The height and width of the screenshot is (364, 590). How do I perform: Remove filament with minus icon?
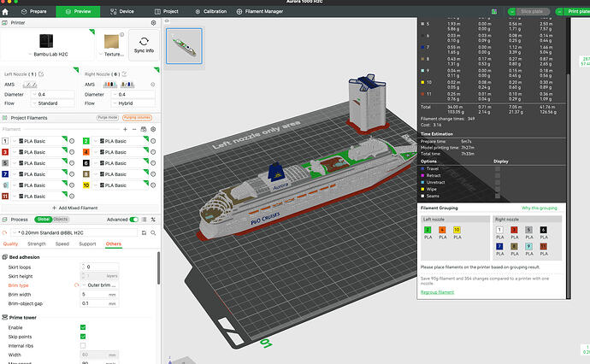[x=134, y=129]
